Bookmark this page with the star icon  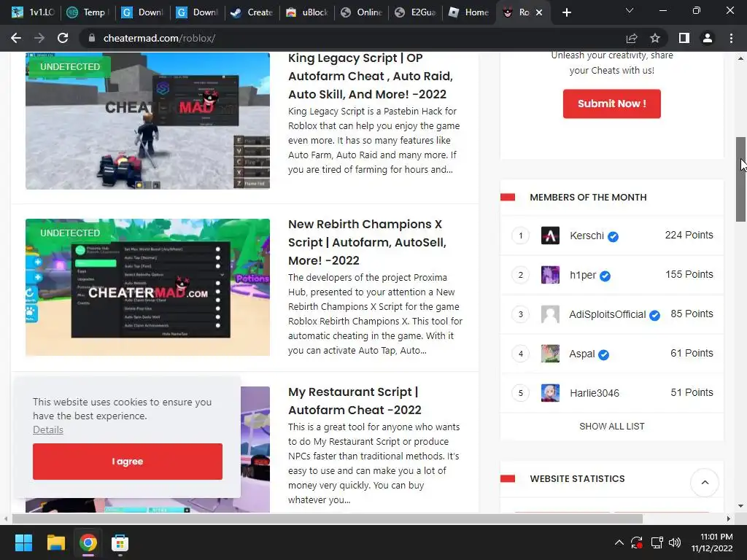(x=655, y=38)
